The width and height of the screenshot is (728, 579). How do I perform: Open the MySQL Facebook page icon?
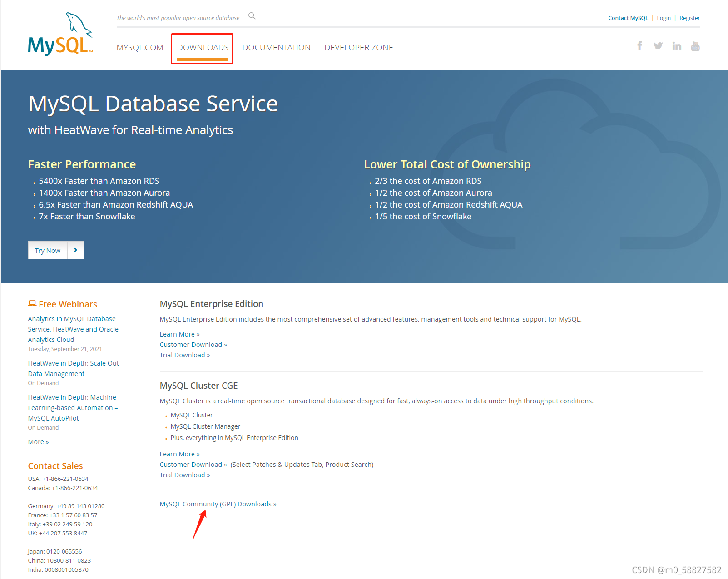[639, 45]
